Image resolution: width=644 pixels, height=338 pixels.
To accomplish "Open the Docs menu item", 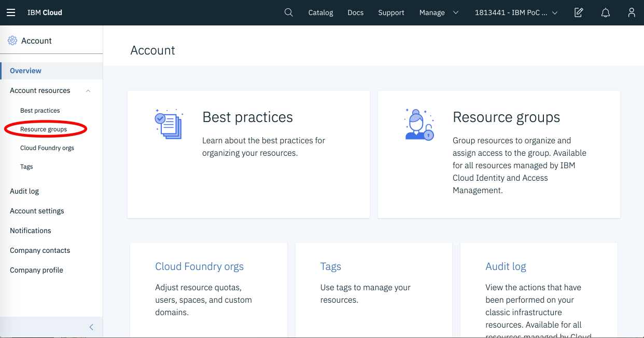I will coord(356,12).
